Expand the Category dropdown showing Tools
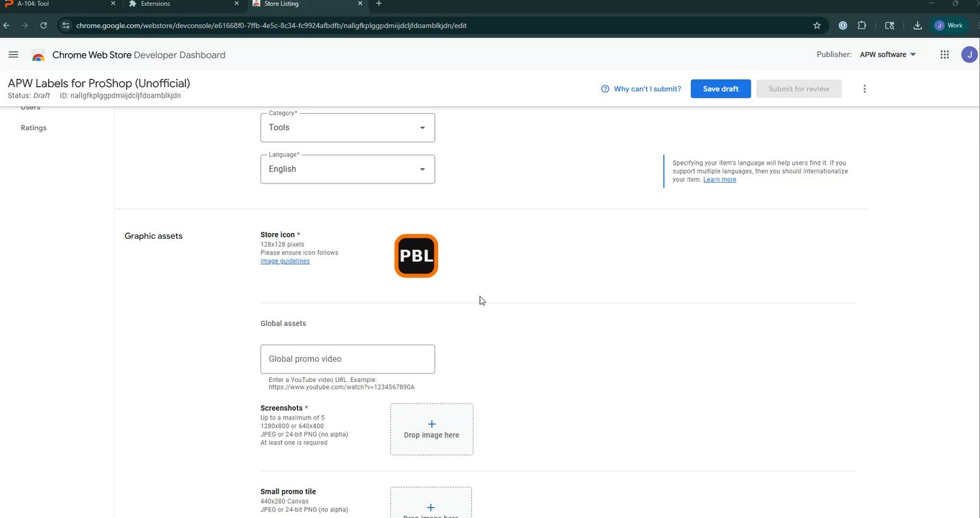The image size is (980, 518). [348, 127]
